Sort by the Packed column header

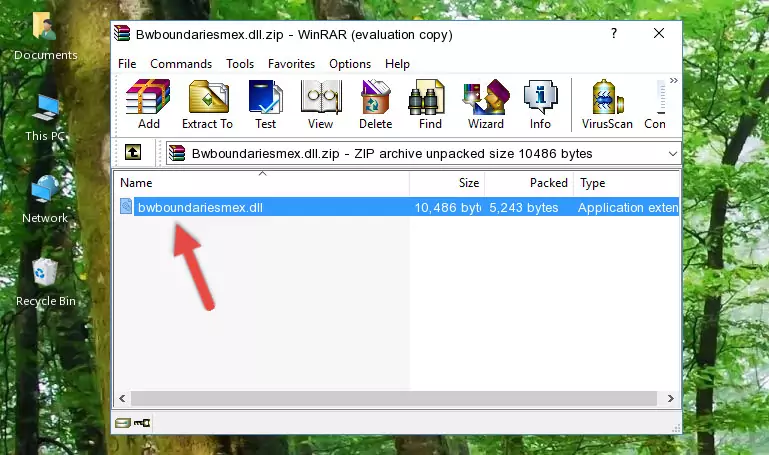tap(529, 183)
